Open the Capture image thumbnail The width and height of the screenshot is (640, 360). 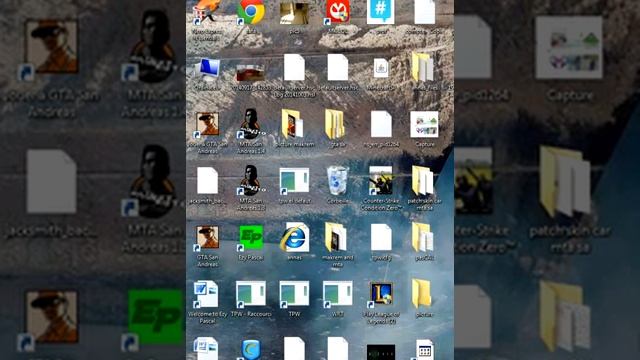coord(424,124)
